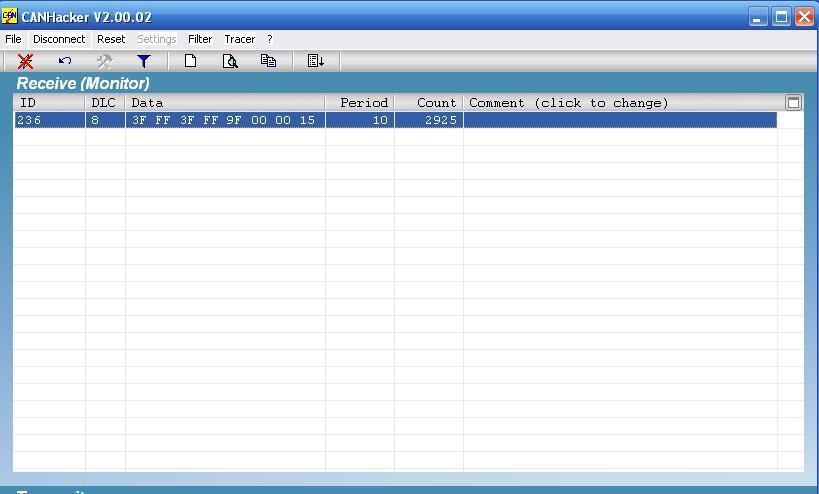Select the data bytes of row 236
The image size is (819, 494).
(x=225, y=120)
